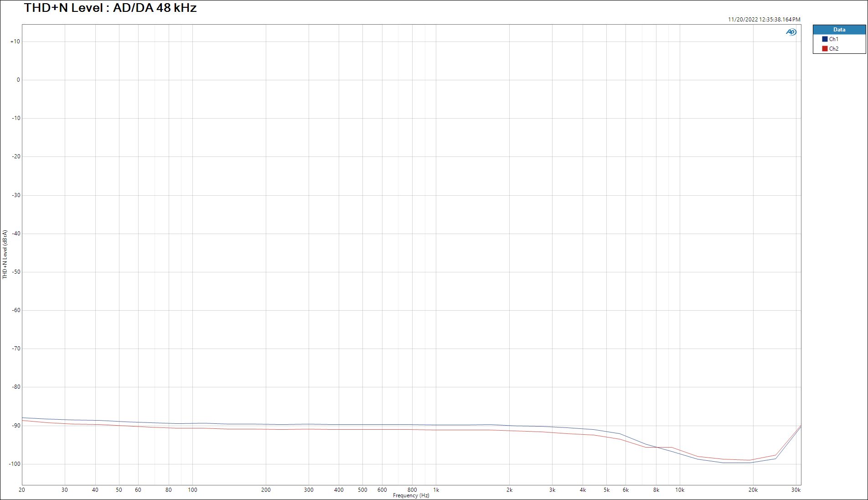Click the 100 tick label on the frequency axis
The image size is (868, 500).
[x=192, y=490]
